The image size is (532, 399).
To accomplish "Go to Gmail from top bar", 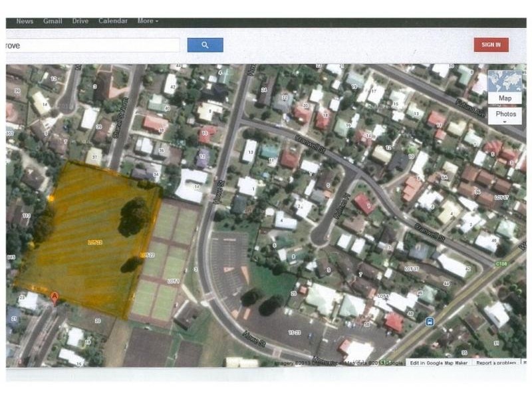I will 53,21.
